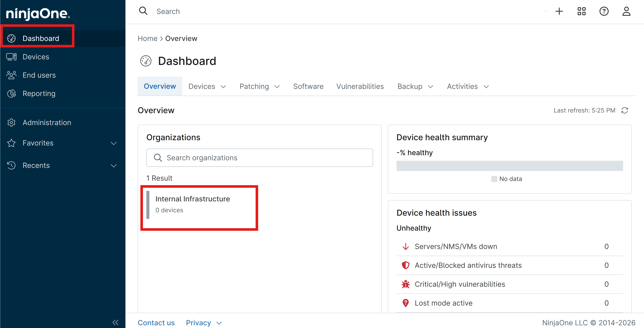This screenshot has width=644, height=328.
Task: Open the Patching tab dropdown
Action: [x=260, y=86]
